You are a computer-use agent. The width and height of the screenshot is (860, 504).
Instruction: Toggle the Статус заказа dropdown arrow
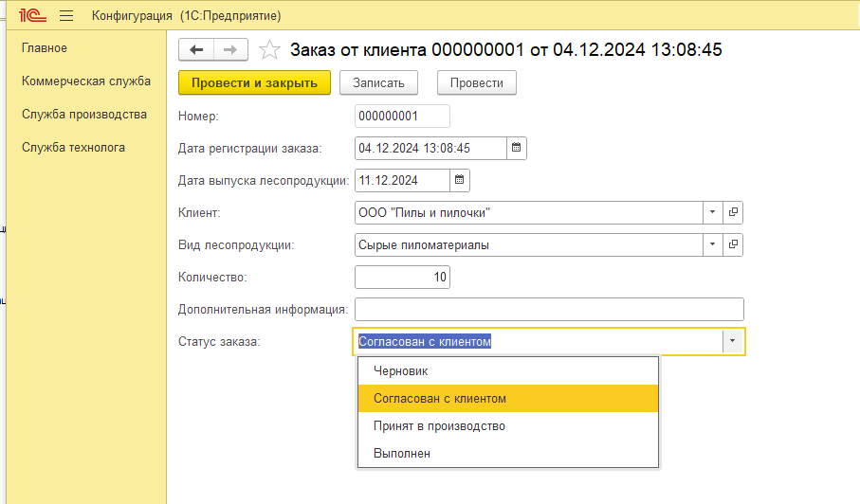tap(733, 342)
